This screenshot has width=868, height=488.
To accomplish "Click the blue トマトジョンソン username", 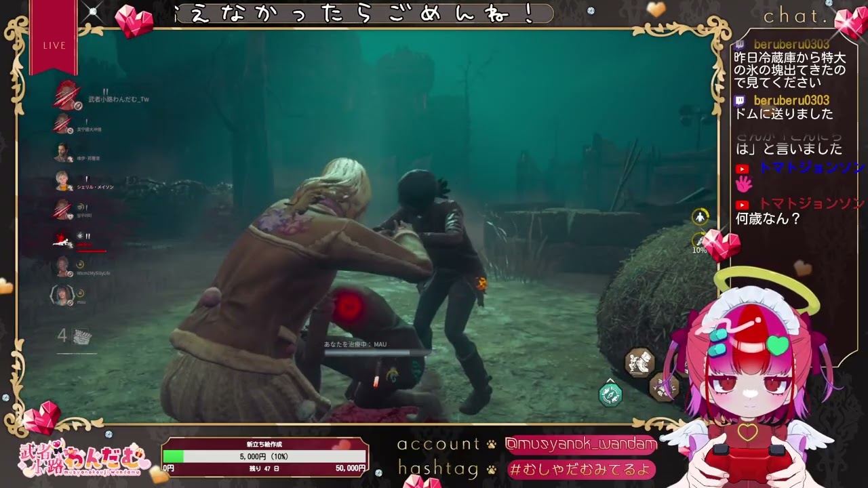I will pyautogui.click(x=812, y=167).
